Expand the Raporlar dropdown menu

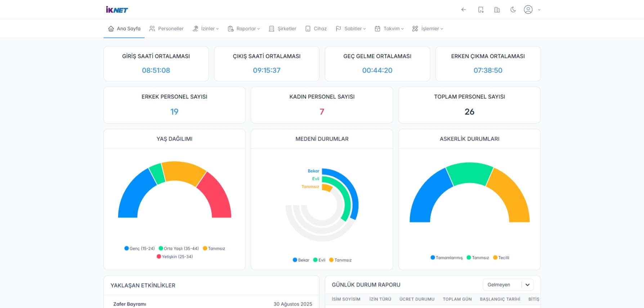pyautogui.click(x=244, y=28)
